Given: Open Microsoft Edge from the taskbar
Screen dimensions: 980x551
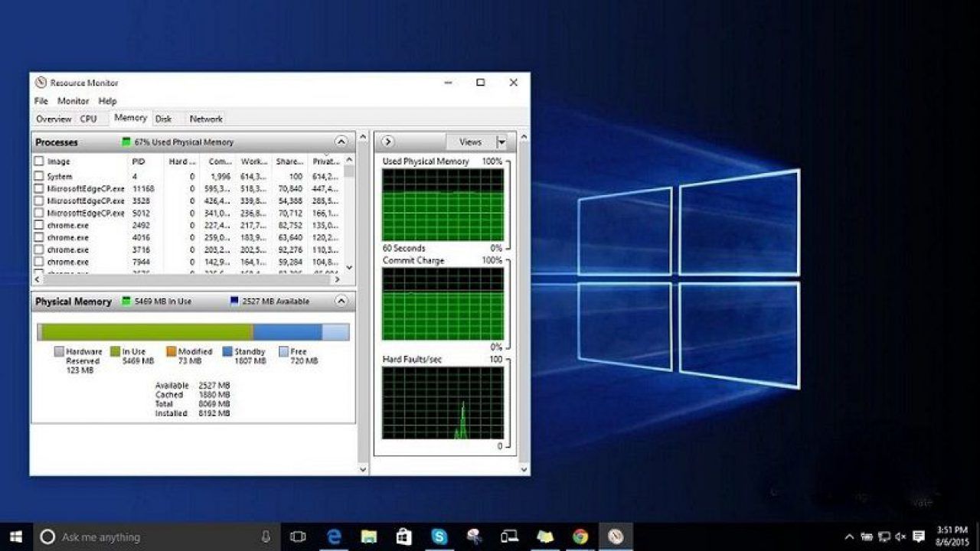Looking at the screenshot, I should (335, 536).
